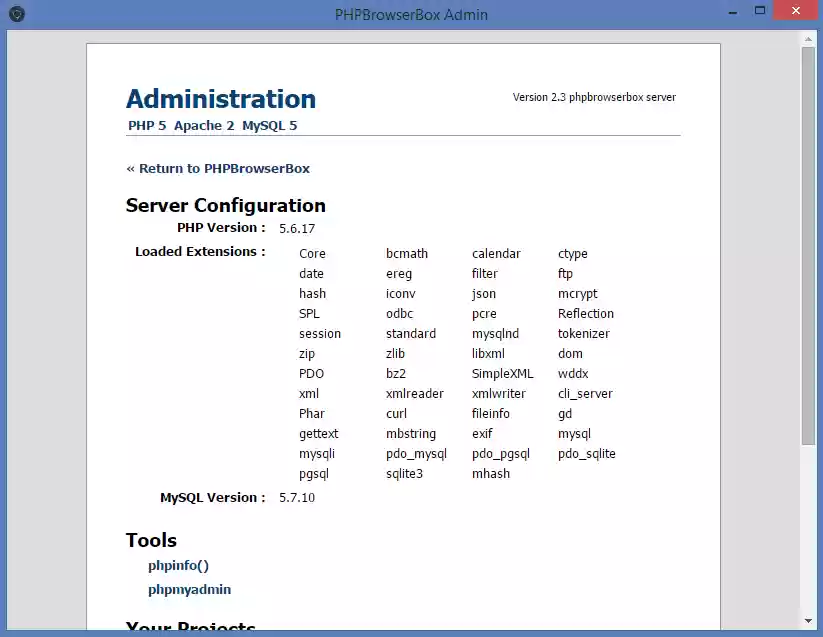Screen dimensions: 823x637
Task: Click the gettext extension entry
Action: (x=319, y=434)
